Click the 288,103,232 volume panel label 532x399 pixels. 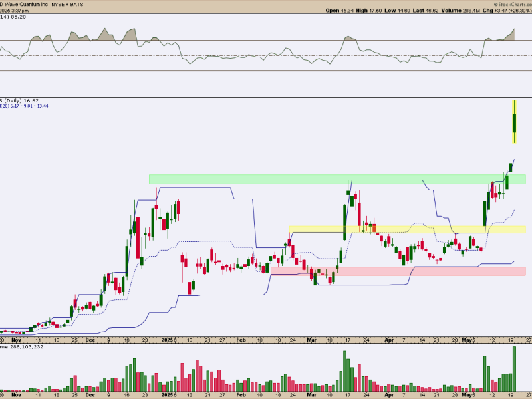[x=27, y=346]
